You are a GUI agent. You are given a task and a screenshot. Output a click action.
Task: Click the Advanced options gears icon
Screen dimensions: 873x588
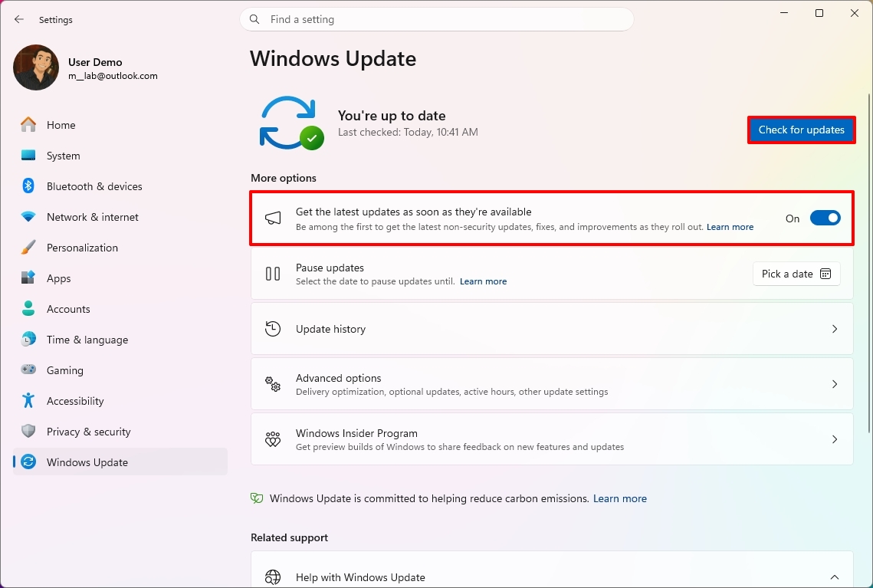point(273,383)
